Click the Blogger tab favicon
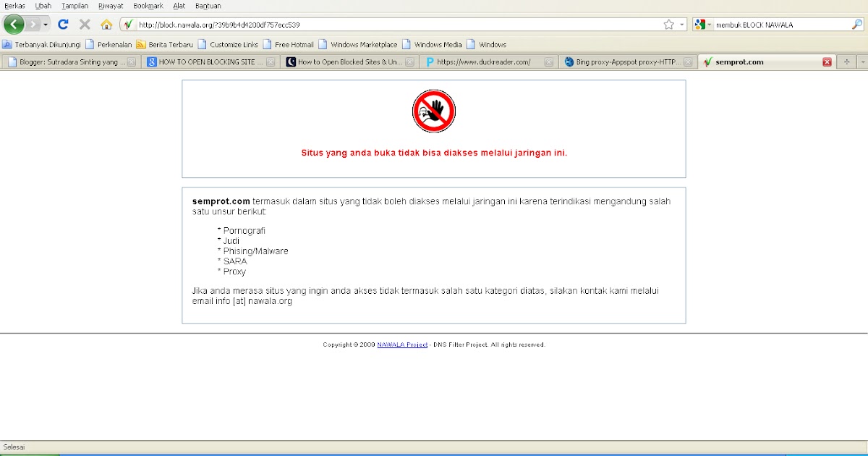This screenshot has width=868, height=456. pyautogui.click(x=12, y=62)
